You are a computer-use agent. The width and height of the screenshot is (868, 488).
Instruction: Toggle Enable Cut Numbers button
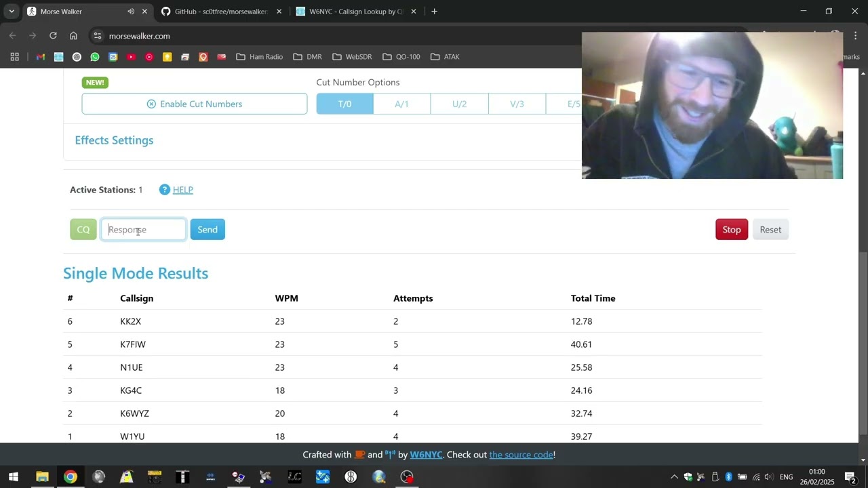click(x=195, y=104)
